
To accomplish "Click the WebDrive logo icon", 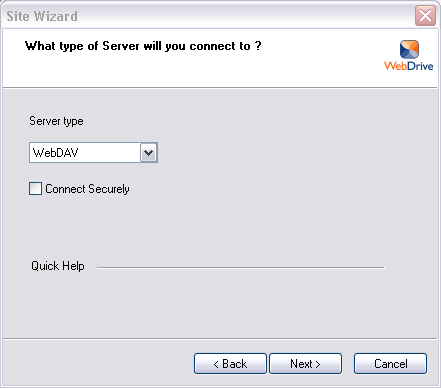I will tap(409, 49).
